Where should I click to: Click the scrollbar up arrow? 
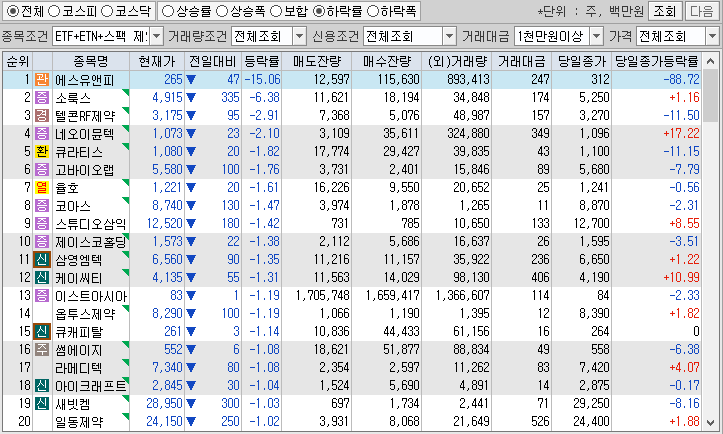pos(711,61)
